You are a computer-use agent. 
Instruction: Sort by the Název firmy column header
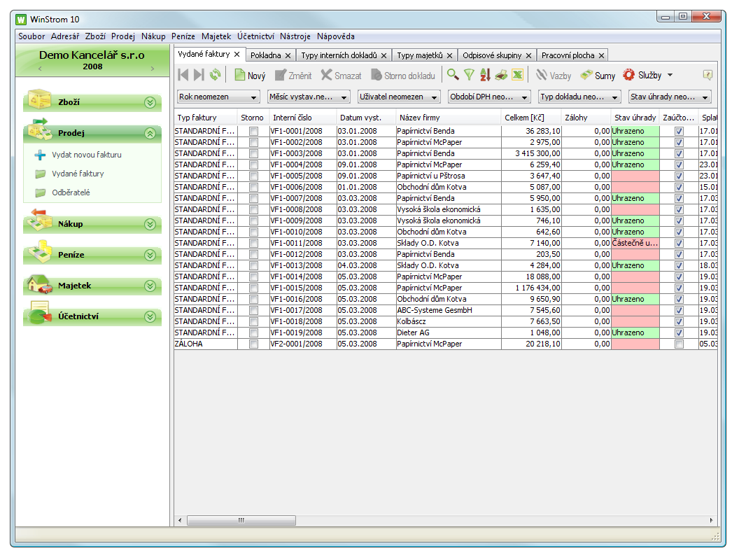click(x=448, y=118)
